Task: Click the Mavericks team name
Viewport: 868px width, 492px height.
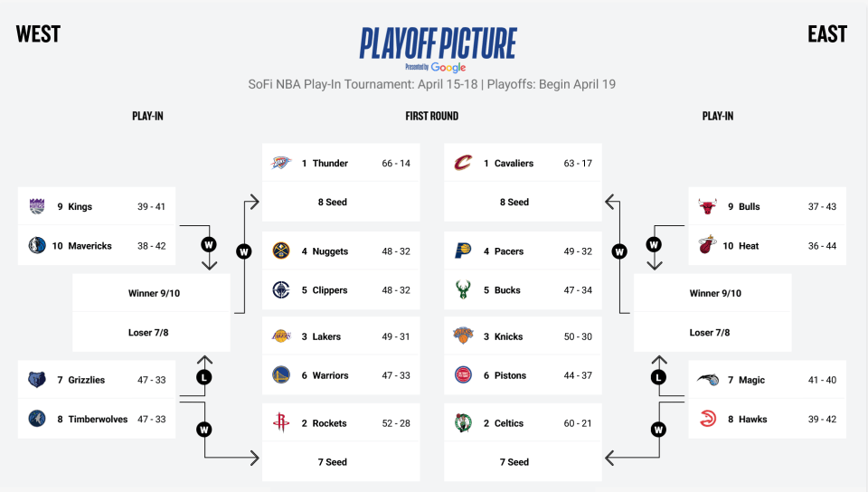Action: pyautogui.click(x=90, y=246)
